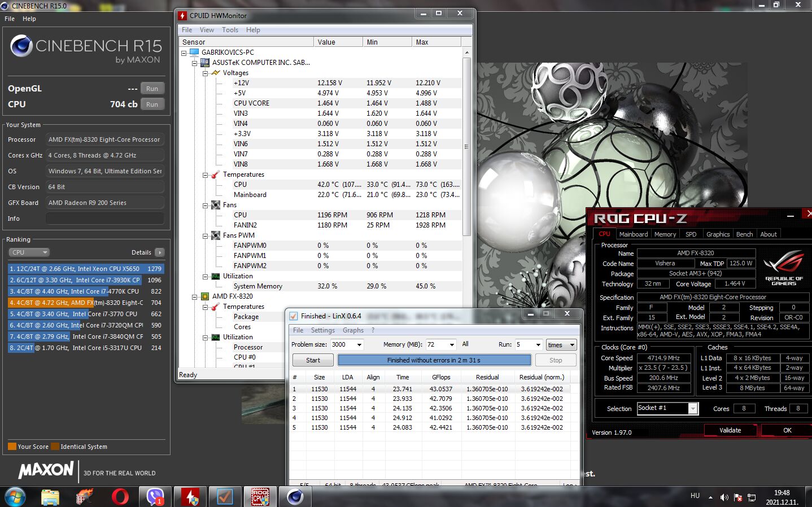Image resolution: width=812 pixels, height=507 pixels.
Task: Click the LinX finished progress bar
Action: 434,360
